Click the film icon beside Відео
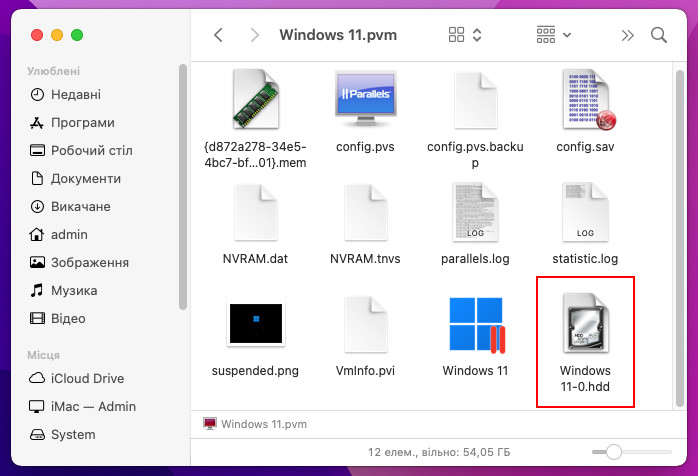This screenshot has height=476, width=698. point(37,318)
